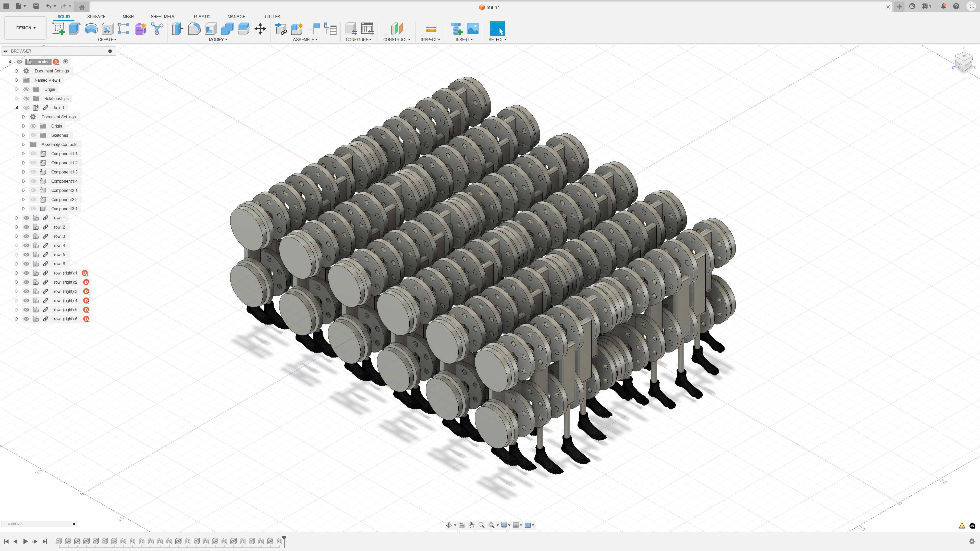Click the Measure tool under Inspect
This screenshot has width=980, height=551.
pos(431,29)
